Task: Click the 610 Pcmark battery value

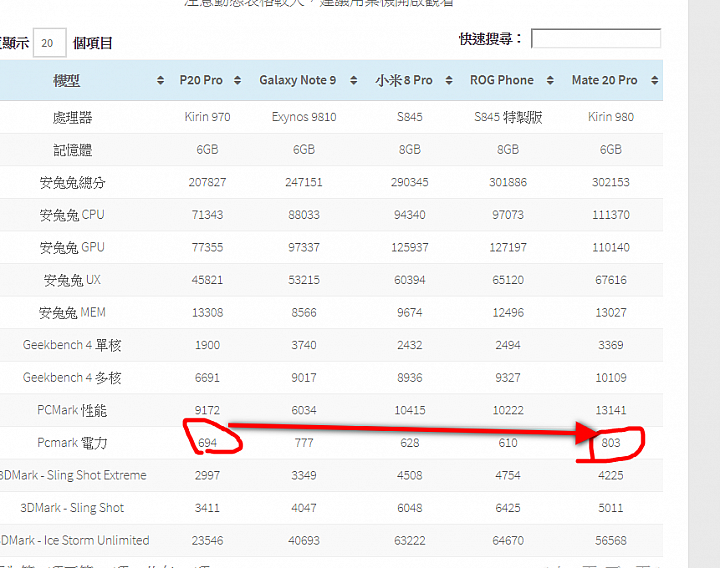Action: [x=508, y=443]
